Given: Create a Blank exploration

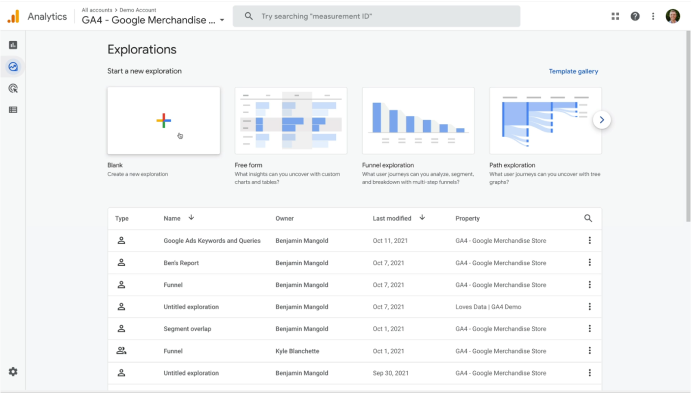Looking at the screenshot, I should point(163,120).
